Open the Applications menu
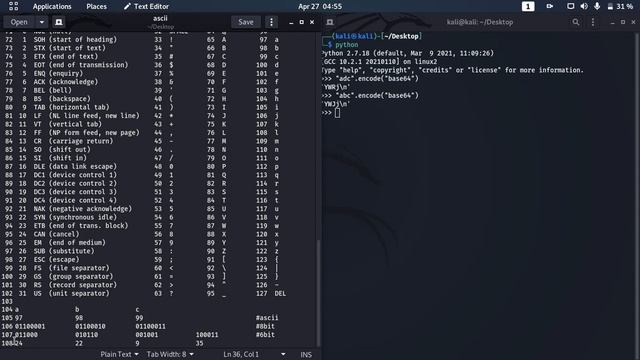The width and height of the screenshot is (640, 360). pos(52,7)
